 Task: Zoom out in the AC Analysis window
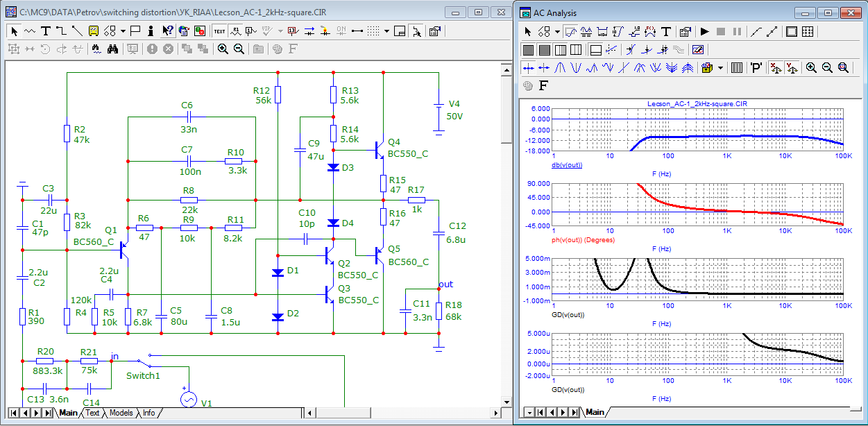[x=827, y=67]
